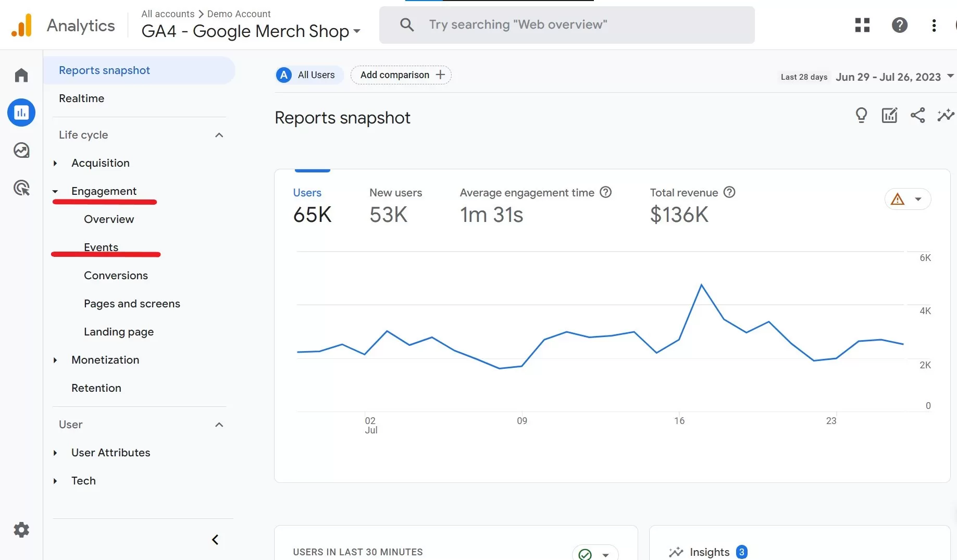Open Pages and screens report

pos(132,304)
